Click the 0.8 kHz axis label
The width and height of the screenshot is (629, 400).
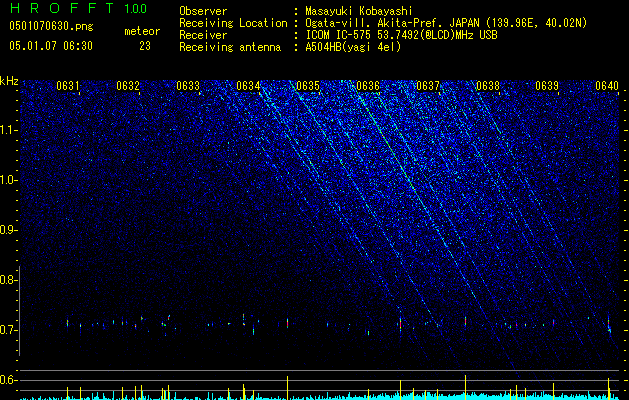click(x=8, y=280)
